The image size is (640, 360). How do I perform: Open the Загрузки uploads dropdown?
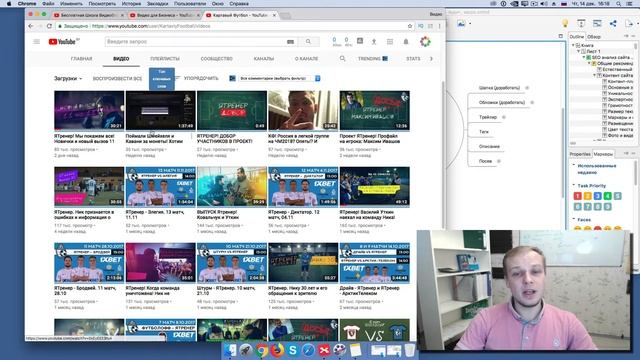[68, 78]
